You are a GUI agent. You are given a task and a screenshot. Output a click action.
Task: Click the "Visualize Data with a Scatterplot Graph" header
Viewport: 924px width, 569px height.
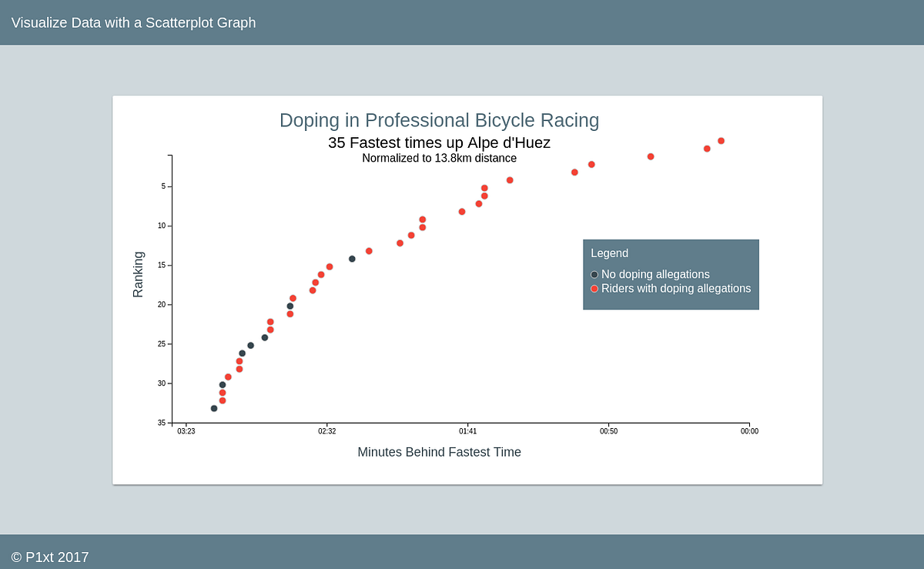[x=132, y=22]
